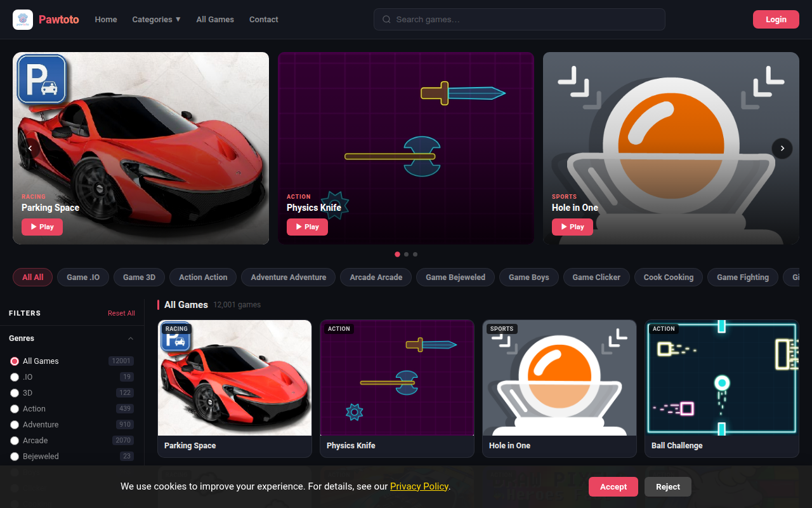The width and height of the screenshot is (812, 508).
Task: Filter by the Game 3D pill
Action: 139,277
